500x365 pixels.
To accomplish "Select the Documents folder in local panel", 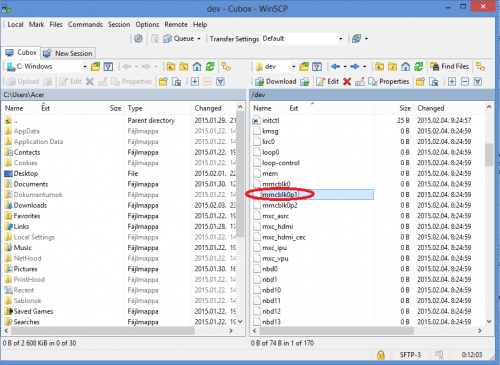I will 31,184.
